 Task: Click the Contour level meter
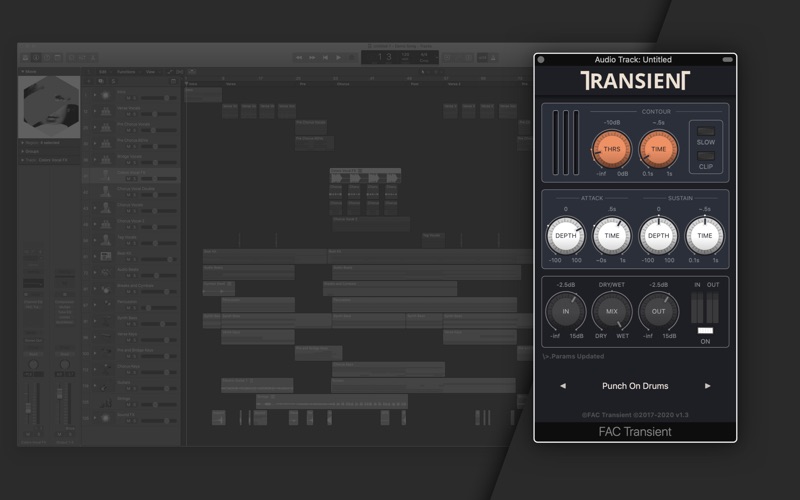pos(566,143)
